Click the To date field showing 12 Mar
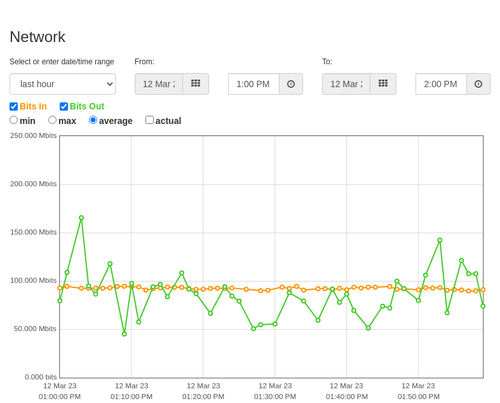Viewport: 500px width, 403px height. (x=346, y=84)
